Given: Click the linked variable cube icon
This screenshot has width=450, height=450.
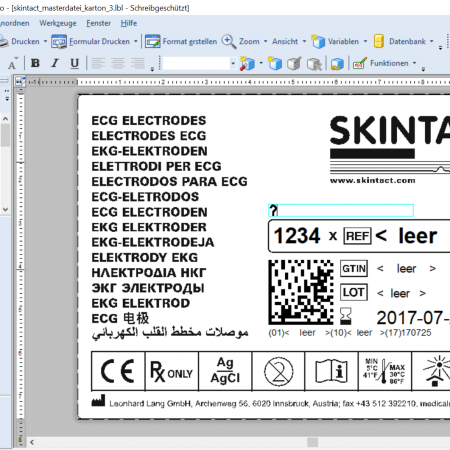Looking at the screenshot, I should 337,63.
